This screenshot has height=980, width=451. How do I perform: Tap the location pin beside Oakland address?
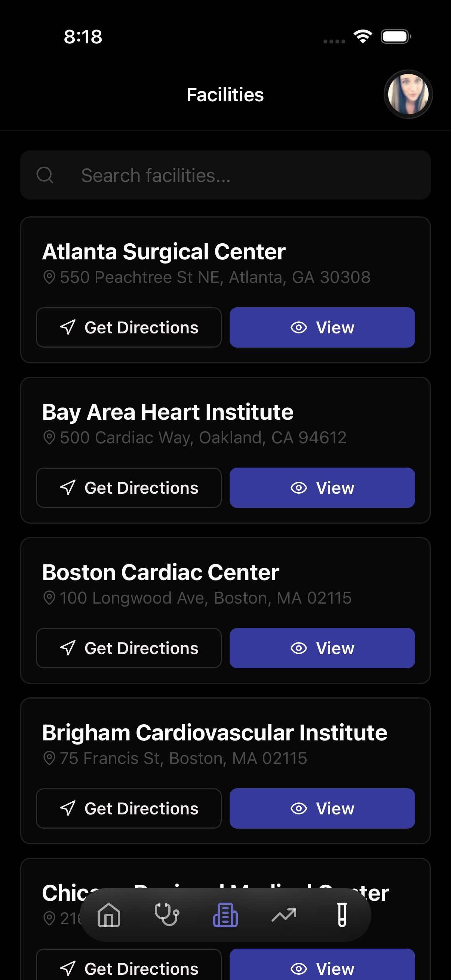click(x=49, y=438)
